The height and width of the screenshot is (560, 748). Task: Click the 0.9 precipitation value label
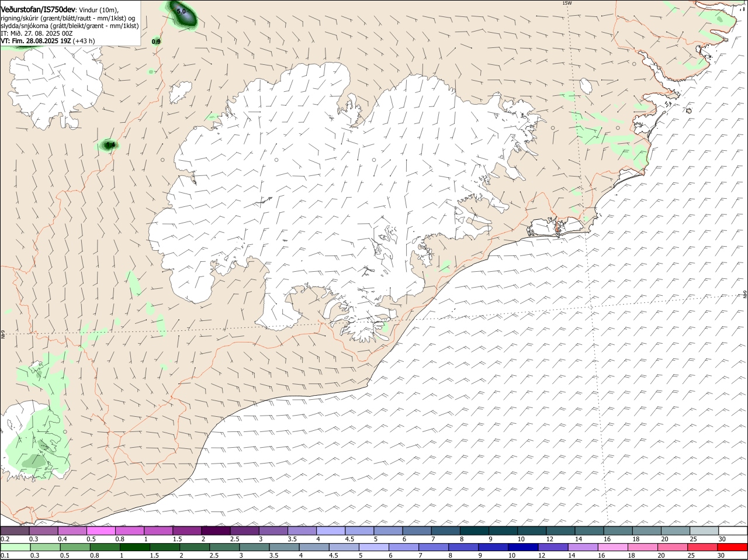pyautogui.click(x=156, y=42)
